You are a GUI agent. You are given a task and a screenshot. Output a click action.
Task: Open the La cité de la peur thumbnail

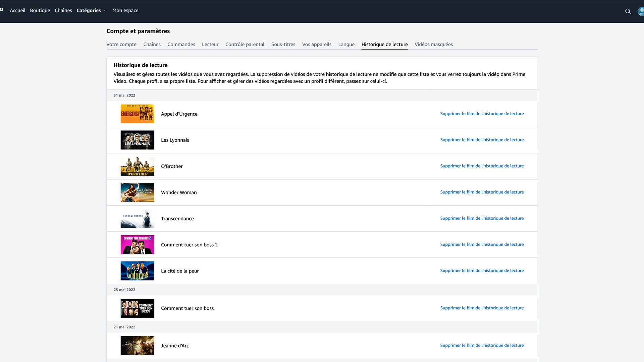click(138, 270)
